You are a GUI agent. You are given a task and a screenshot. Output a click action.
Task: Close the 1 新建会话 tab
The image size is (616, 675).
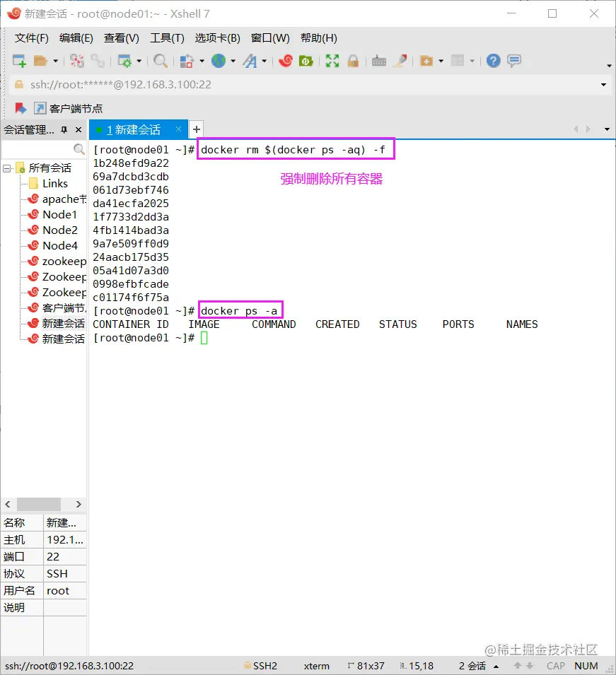coord(178,129)
